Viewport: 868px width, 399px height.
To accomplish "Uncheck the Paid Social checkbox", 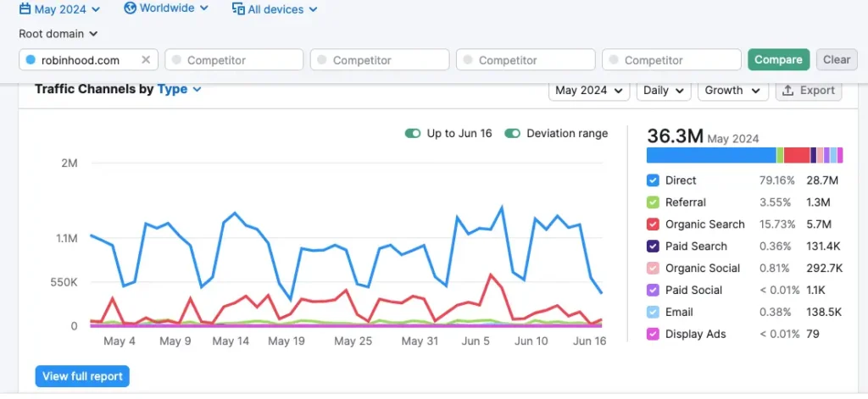I will point(654,290).
